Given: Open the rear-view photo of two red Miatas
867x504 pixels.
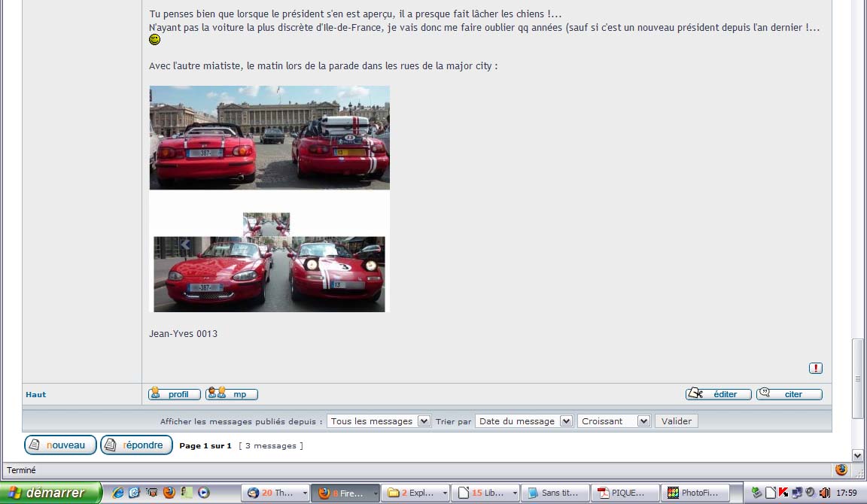Looking at the screenshot, I should coord(269,138).
